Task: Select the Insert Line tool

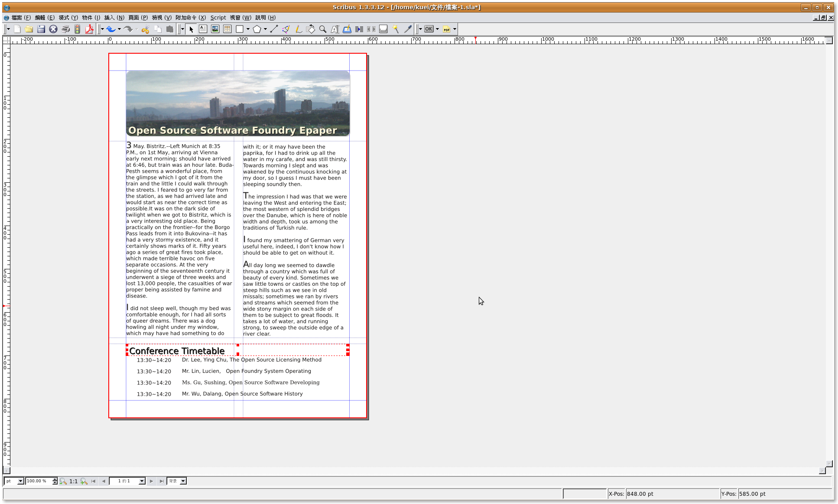Action: pyautogui.click(x=274, y=29)
